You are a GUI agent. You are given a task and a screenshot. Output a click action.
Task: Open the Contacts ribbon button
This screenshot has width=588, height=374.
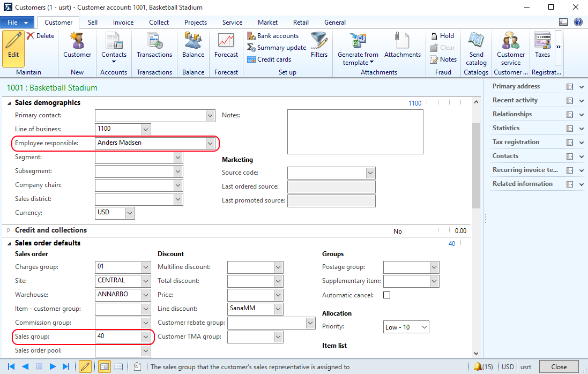pos(114,48)
